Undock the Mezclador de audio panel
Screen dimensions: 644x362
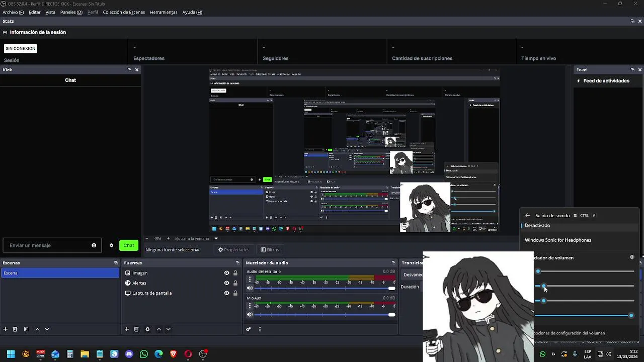tap(393, 263)
